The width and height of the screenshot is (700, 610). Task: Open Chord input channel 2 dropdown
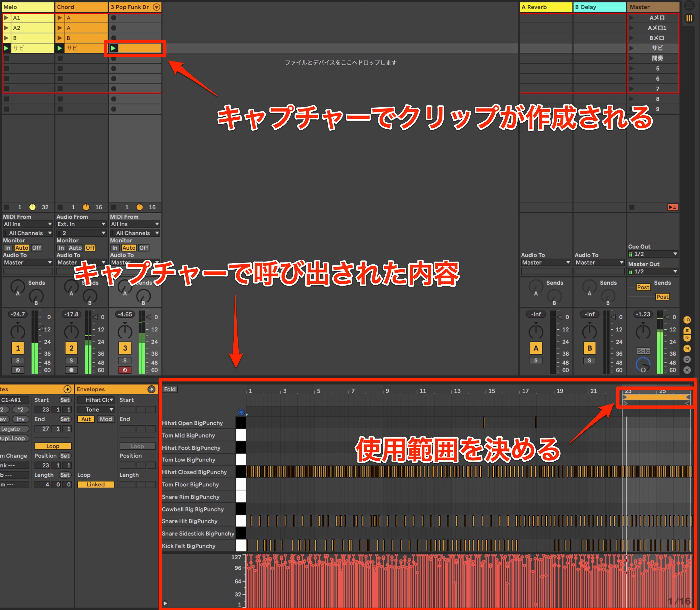[x=81, y=233]
